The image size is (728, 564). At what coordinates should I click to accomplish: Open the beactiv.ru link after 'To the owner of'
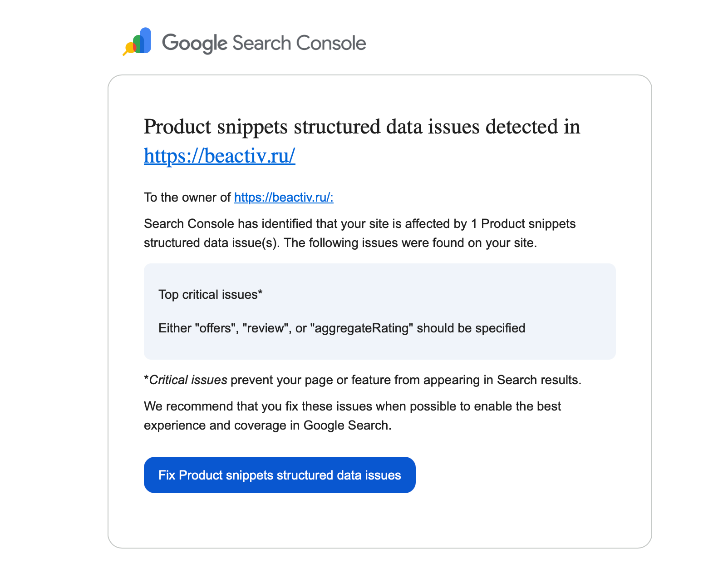coord(284,198)
